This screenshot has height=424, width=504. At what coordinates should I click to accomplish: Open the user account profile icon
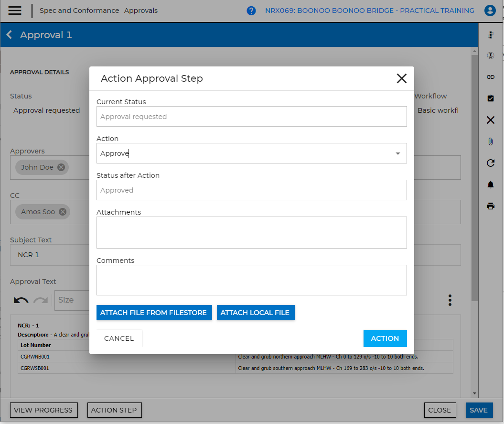[x=490, y=11]
